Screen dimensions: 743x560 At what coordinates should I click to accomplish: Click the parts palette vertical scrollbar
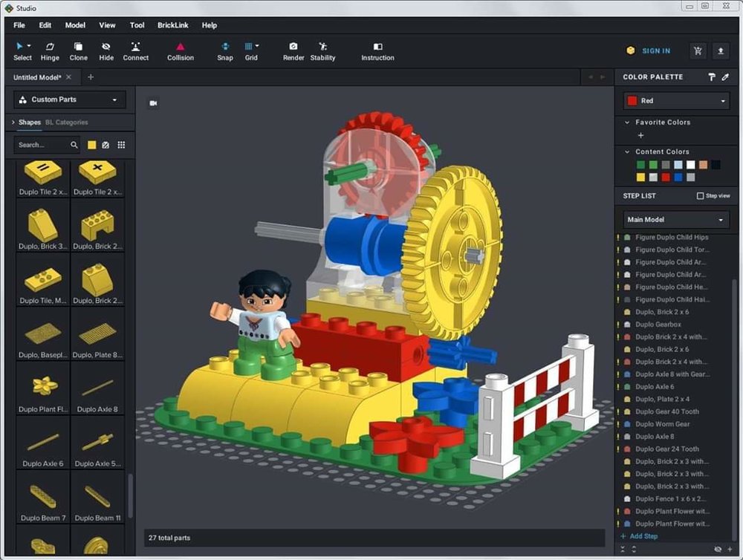[x=130, y=496]
